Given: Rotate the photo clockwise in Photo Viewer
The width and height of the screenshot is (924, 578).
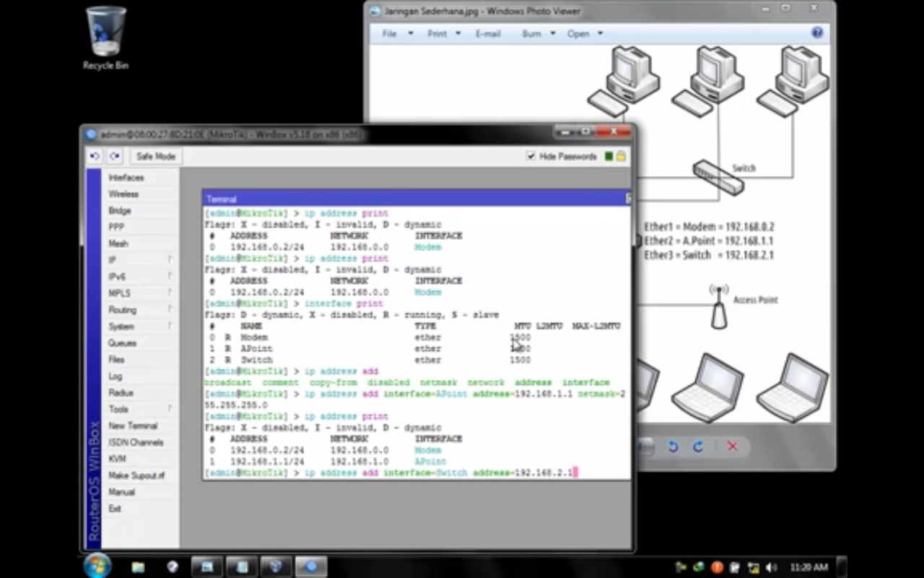Looking at the screenshot, I should coord(698,447).
